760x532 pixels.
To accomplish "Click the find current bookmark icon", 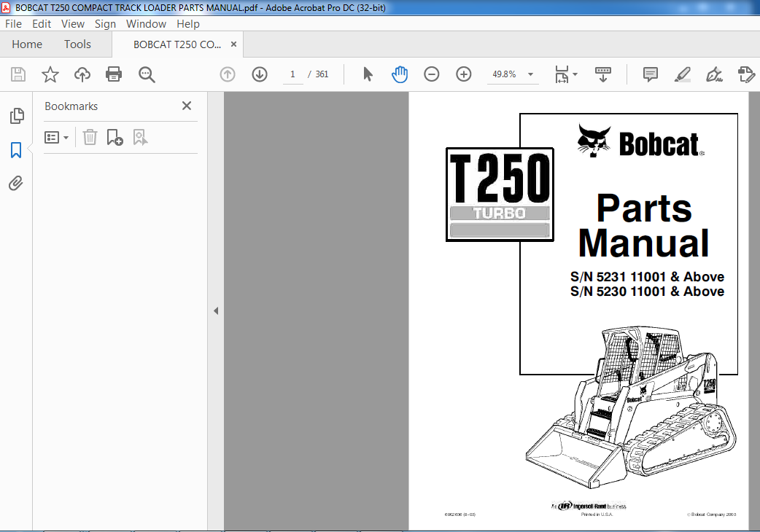I will pos(140,138).
